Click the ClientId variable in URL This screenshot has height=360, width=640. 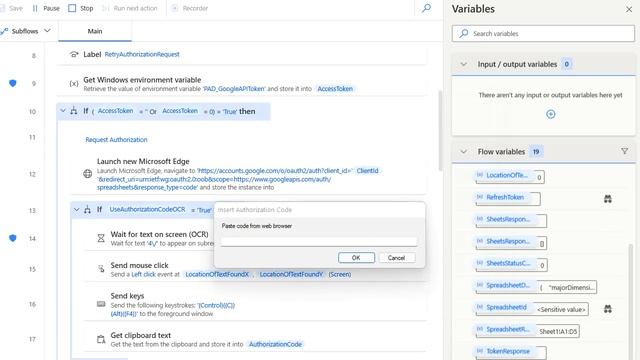click(x=367, y=171)
